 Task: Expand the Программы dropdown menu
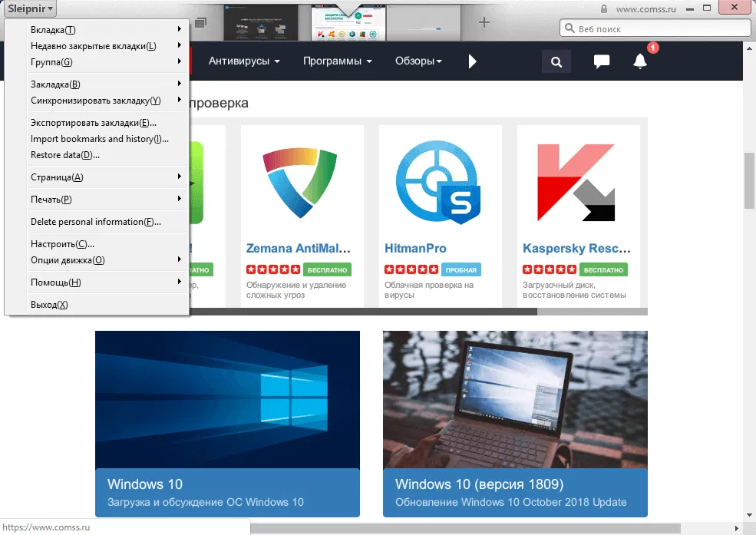point(338,61)
